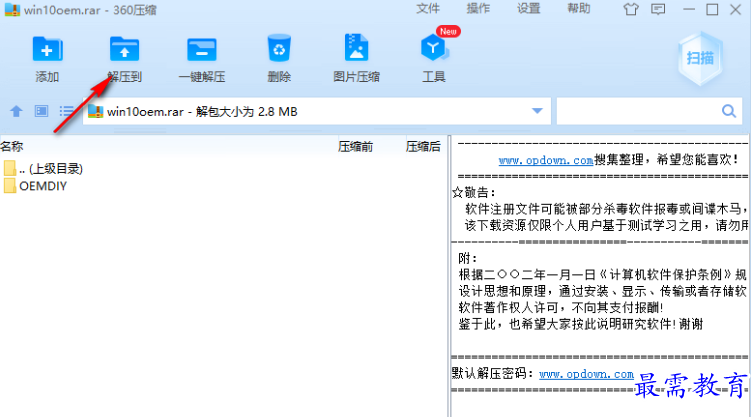Open www.opdown.com link at top of comment
The image size is (756, 417).
click(546, 160)
